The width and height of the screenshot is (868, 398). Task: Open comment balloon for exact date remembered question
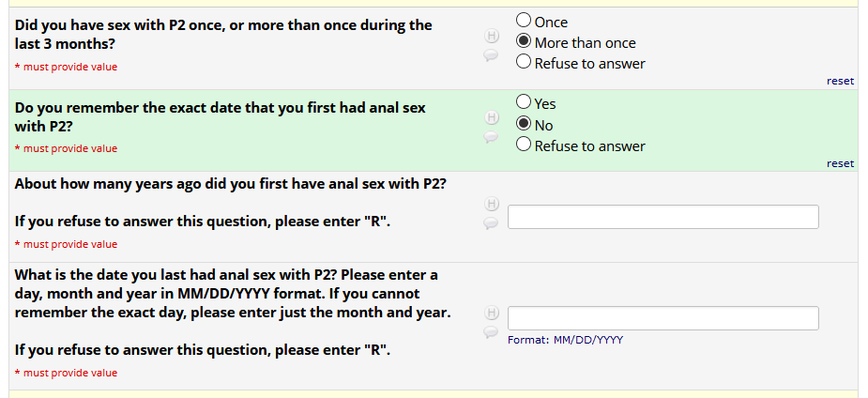[x=489, y=137]
